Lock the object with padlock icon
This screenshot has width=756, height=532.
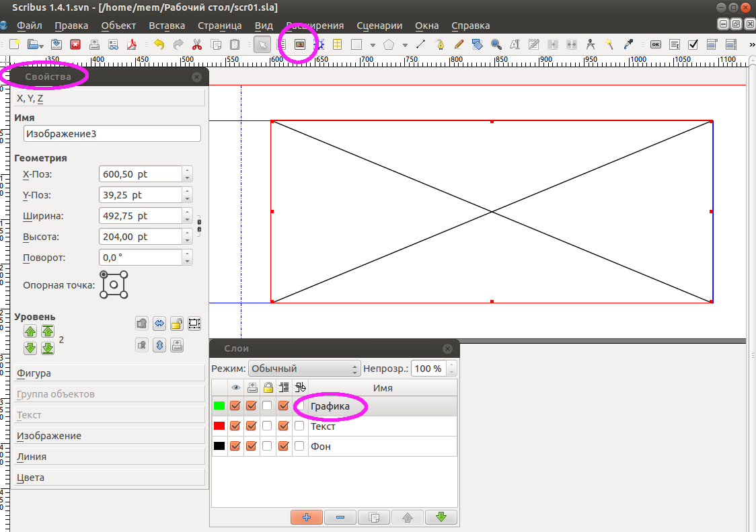(177, 324)
